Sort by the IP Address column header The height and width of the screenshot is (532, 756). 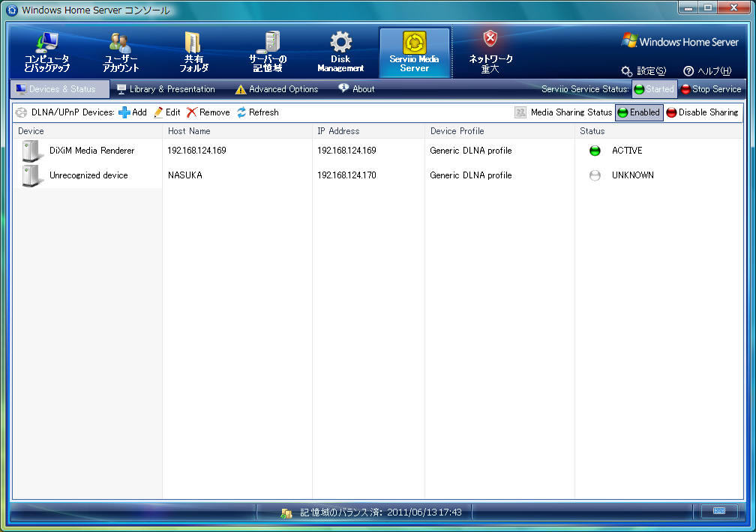point(338,131)
